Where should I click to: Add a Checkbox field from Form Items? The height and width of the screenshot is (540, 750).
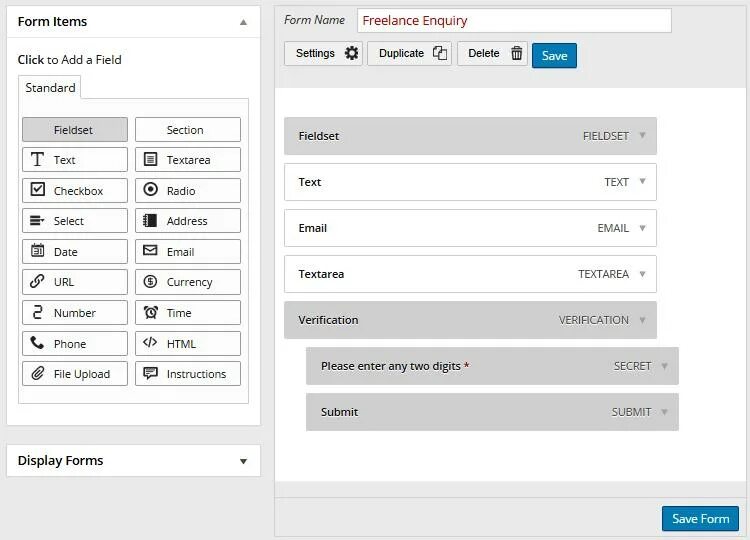click(x=75, y=190)
